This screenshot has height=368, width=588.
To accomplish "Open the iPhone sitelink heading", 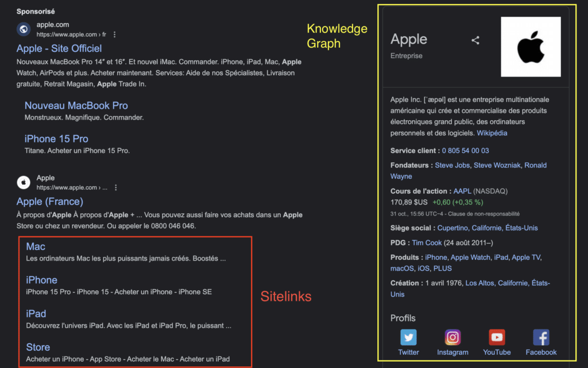I will [x=41, y=280].
